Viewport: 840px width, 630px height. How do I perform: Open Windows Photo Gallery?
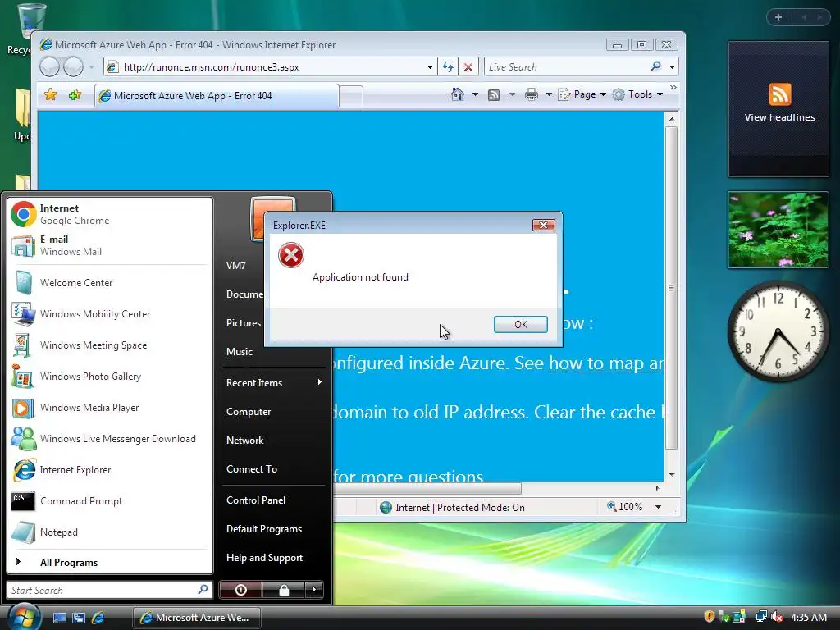110,376
